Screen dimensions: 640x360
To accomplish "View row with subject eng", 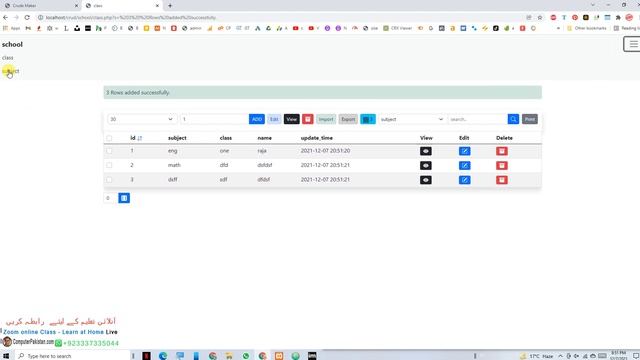I will coord(426,151).
